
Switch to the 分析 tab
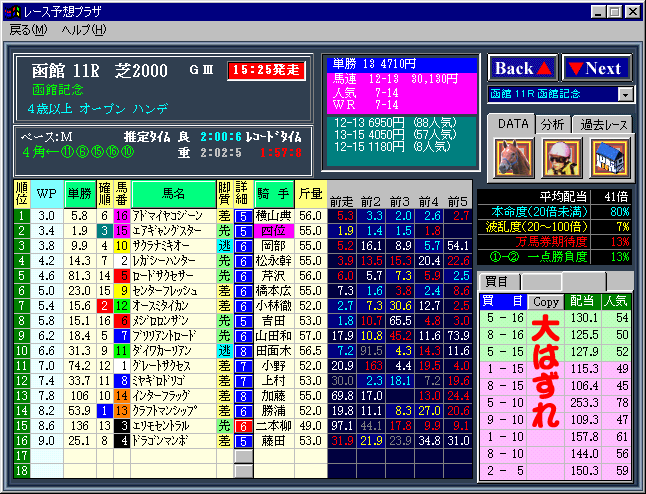click(x=552, y=124)
